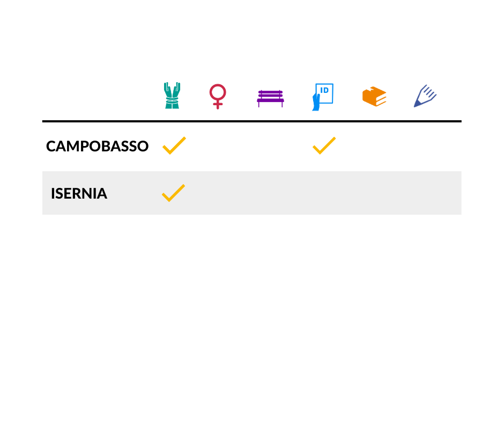The image size is (504, 423).
Task: Click Isernia cell under bench icon
Action: [x=270, y=193]
